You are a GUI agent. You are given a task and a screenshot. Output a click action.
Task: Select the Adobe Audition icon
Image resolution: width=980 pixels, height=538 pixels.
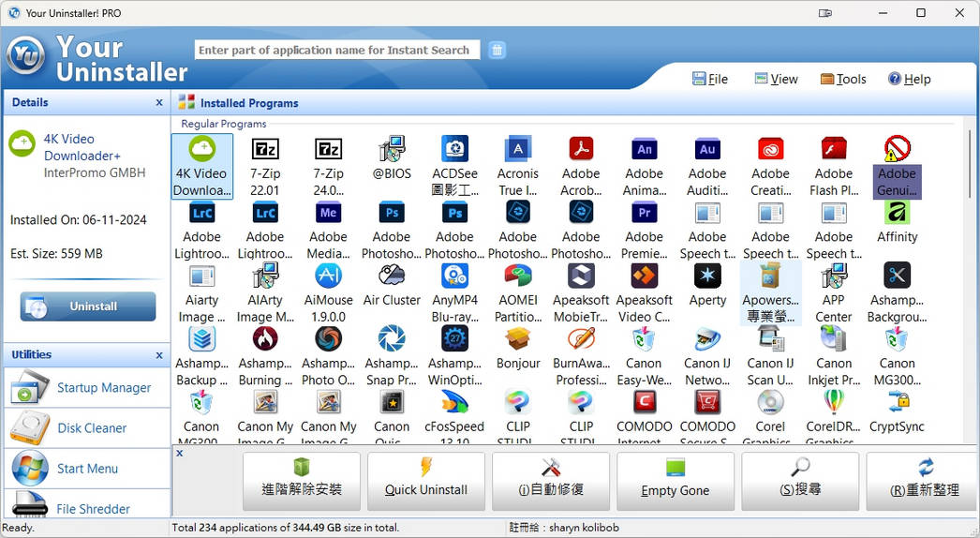(x=707, y=149)
